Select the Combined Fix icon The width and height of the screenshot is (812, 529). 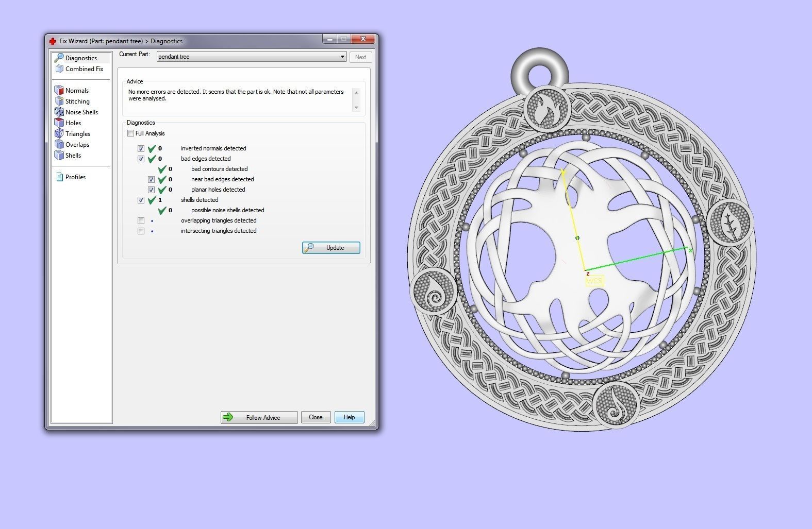pyautogui.click(x=59, y=69)
